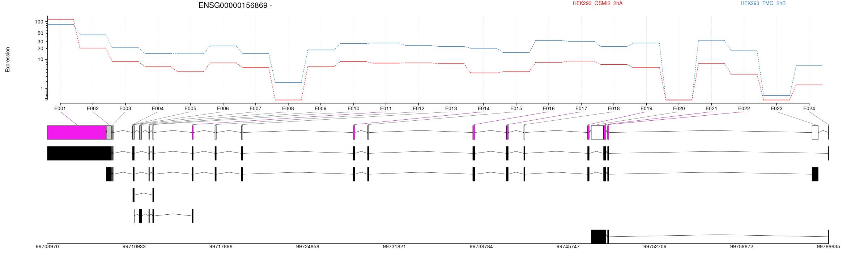868x253 pixels.
Task: Click genomic coordinate 99717896
Action: (221, 247)
